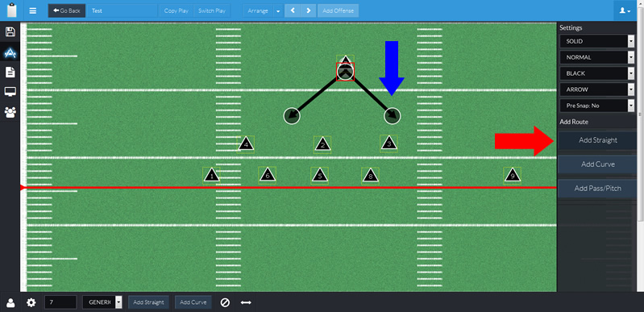Toggle the Pre Snap: No selector

pos(597,106)
